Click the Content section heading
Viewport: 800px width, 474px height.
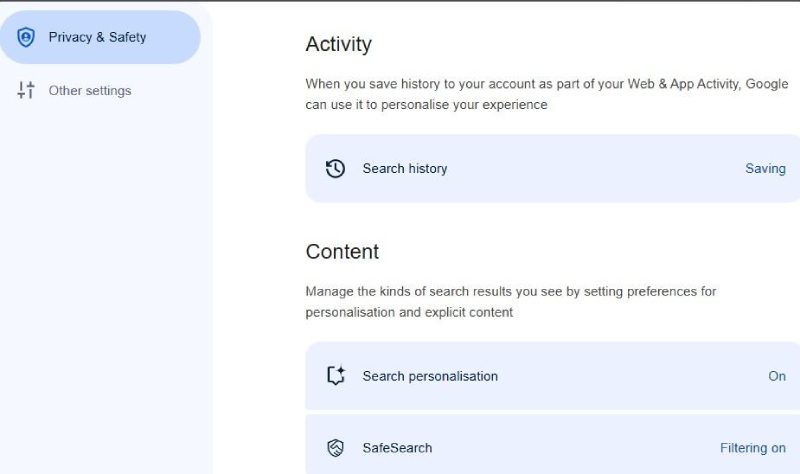(x=342, y=252)
